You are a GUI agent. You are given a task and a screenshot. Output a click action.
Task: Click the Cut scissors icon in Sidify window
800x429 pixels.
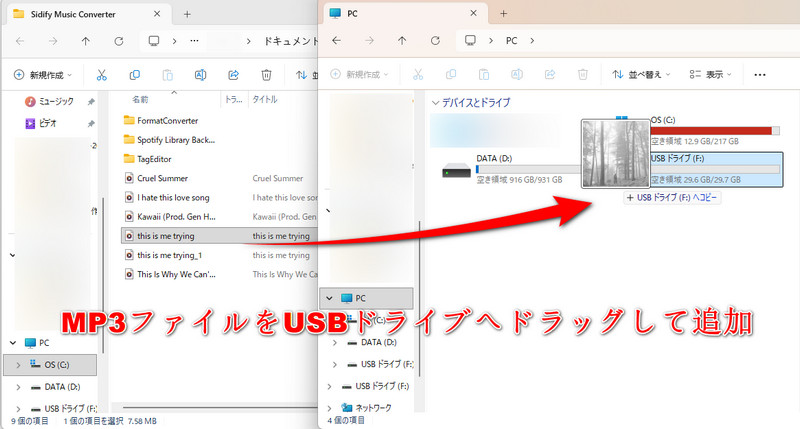pyautogui.click(x=102, y=75)
